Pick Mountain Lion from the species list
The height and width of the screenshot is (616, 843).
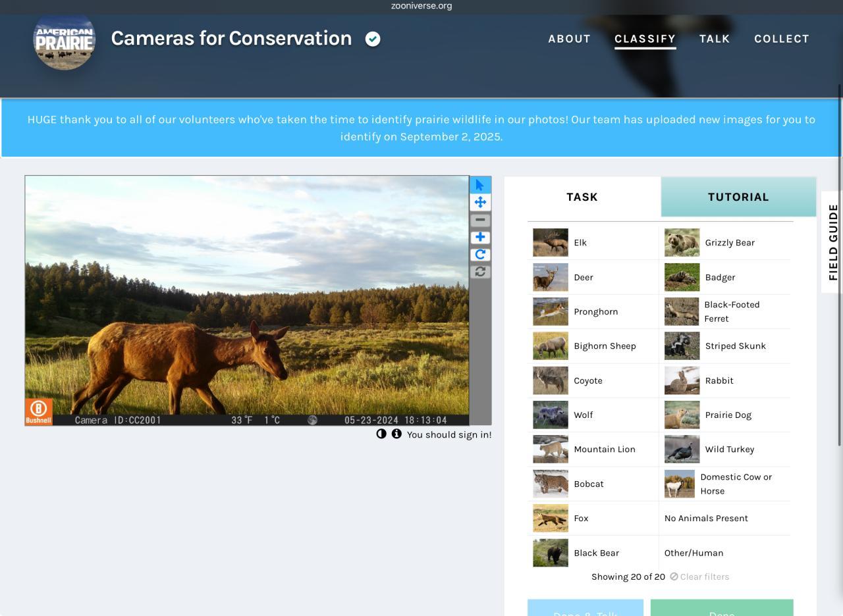pyautogui.click(x=593, y=449)
